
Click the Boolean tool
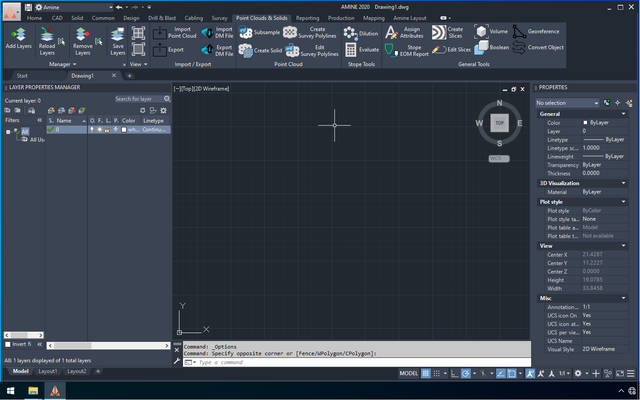pos(491,48)
